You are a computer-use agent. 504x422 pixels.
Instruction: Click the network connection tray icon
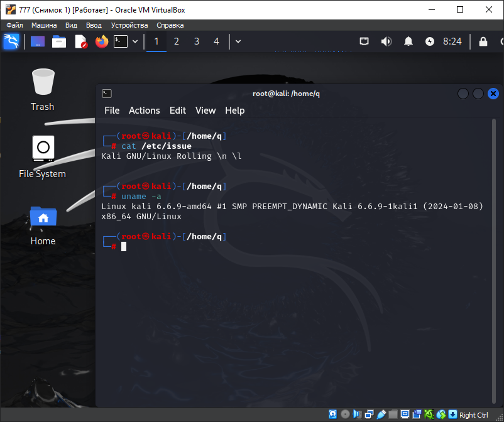click(x=364, y=41)
